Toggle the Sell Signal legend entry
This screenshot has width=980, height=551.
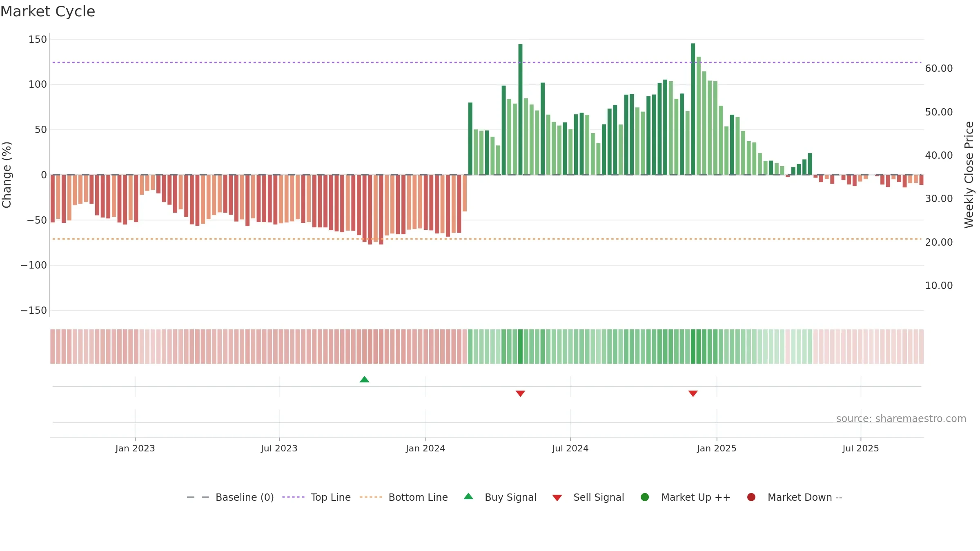tap(588, 497)
